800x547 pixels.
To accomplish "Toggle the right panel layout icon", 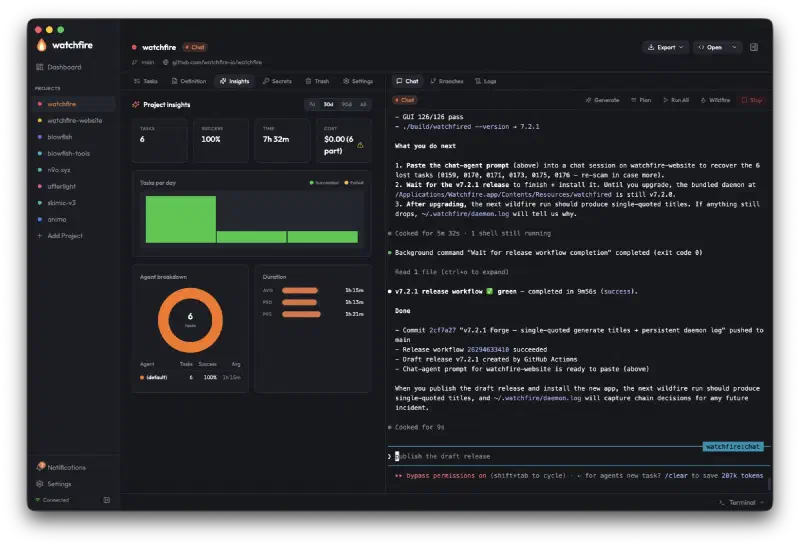I will (754, 47).
